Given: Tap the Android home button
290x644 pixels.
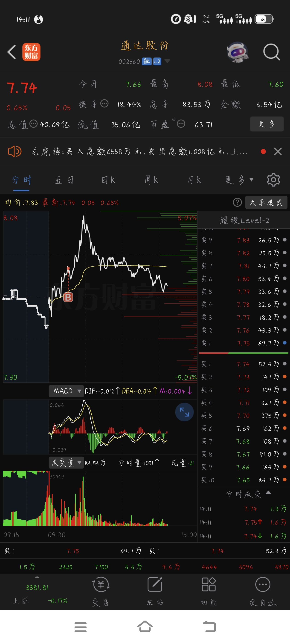Looking at the screenshot, I should 145,627.
